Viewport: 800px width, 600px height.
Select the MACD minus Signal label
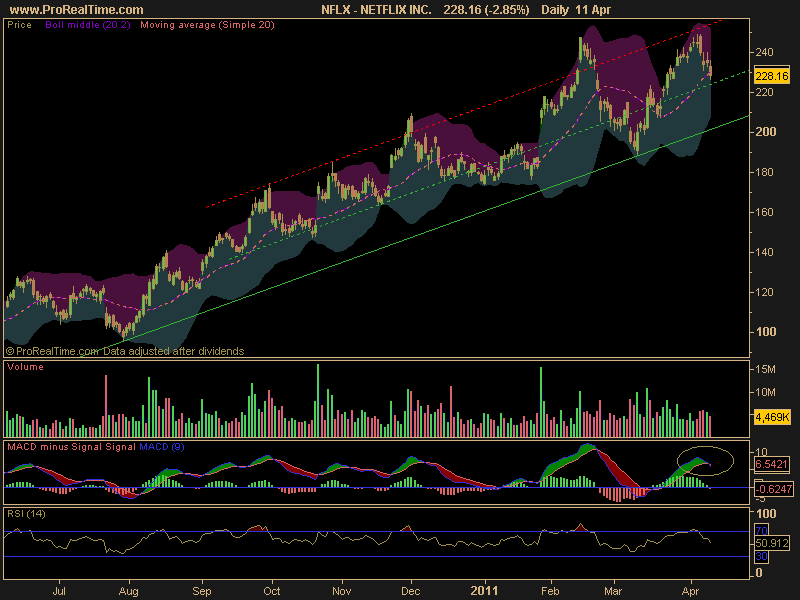pos(55,447)
